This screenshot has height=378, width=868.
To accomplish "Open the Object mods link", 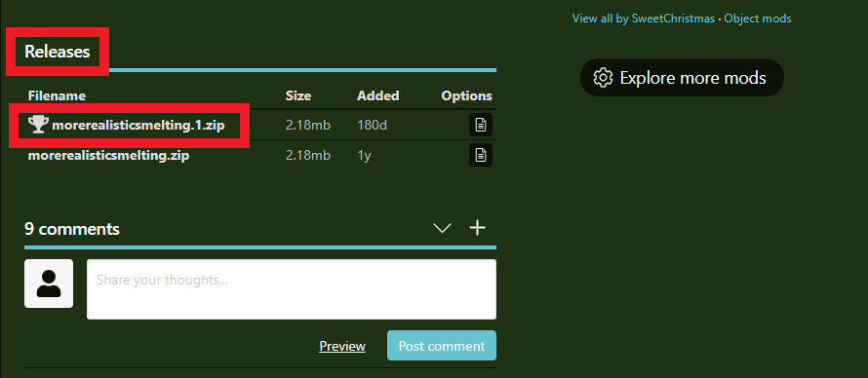I will click(758, 19).
